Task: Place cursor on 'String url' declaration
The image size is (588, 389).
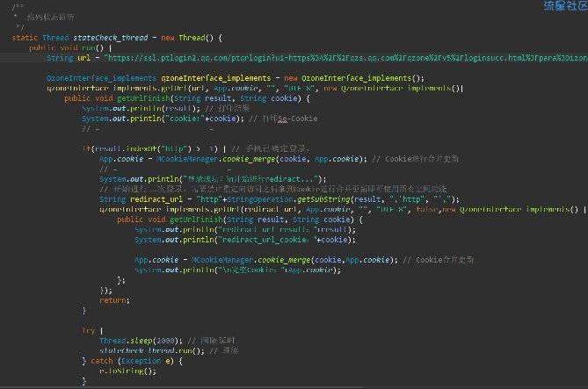Action: pos(69,58)
